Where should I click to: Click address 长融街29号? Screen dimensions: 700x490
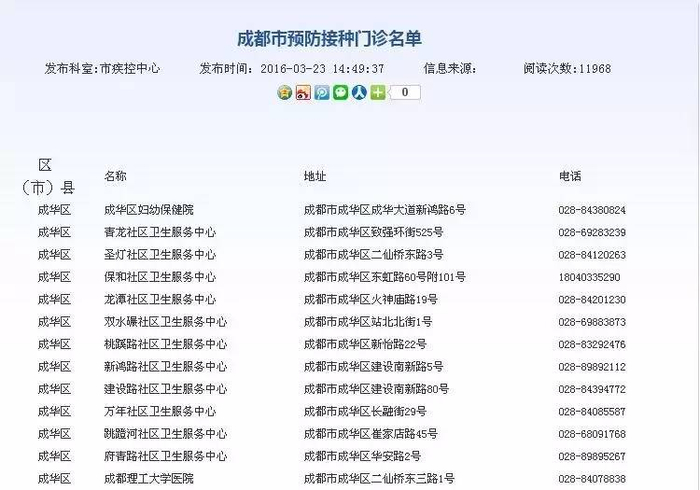399,411
